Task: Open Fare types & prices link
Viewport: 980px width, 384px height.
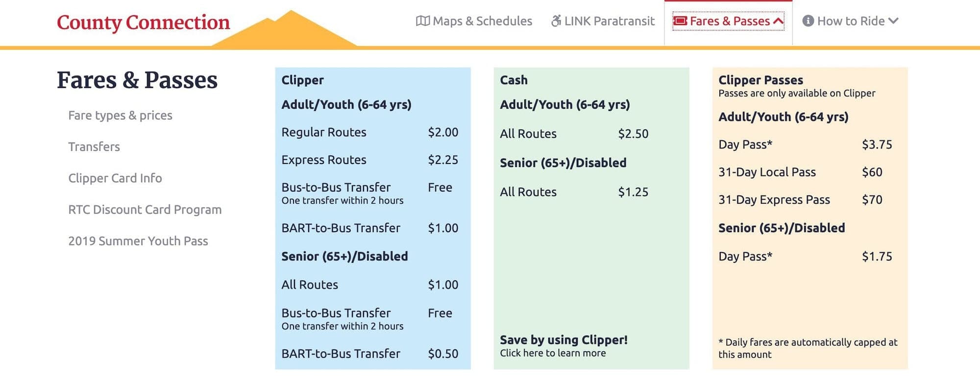Action: point(120,116)
